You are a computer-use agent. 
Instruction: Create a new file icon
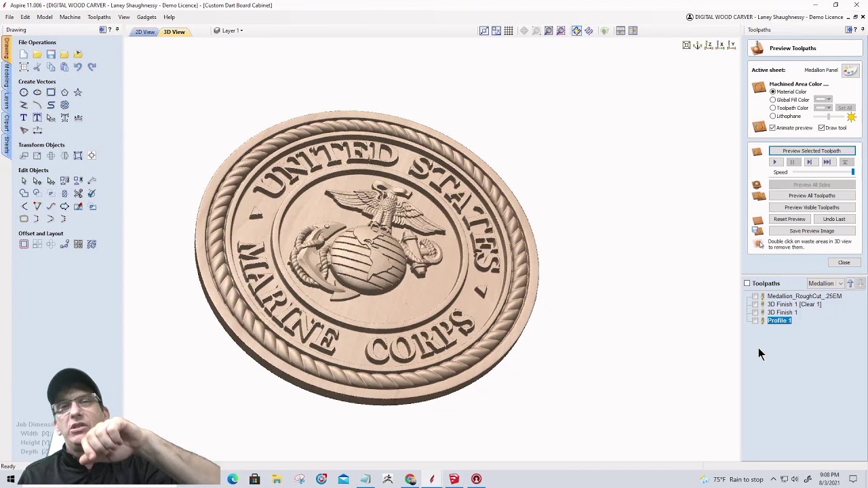pos(24,54)
